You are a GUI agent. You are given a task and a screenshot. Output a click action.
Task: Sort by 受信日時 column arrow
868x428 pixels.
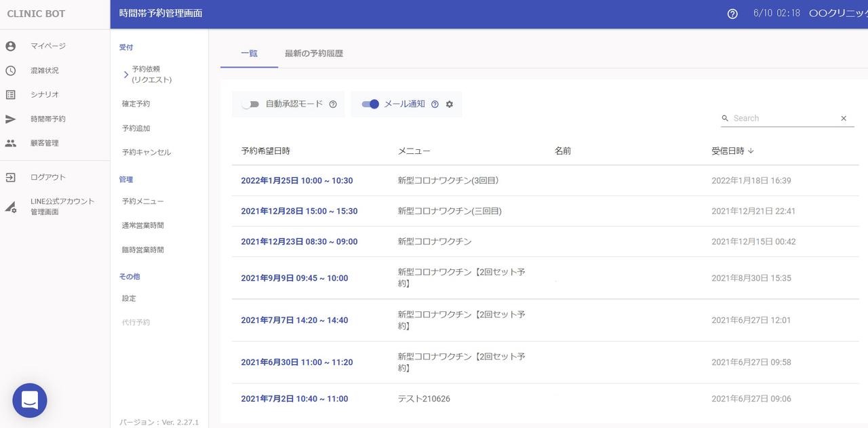coord(751,151)
